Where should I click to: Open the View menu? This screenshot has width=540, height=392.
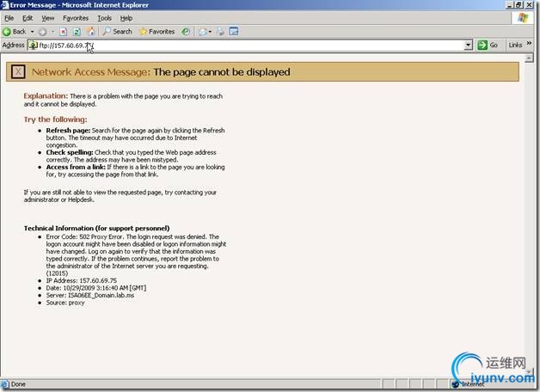click(48, 18)
